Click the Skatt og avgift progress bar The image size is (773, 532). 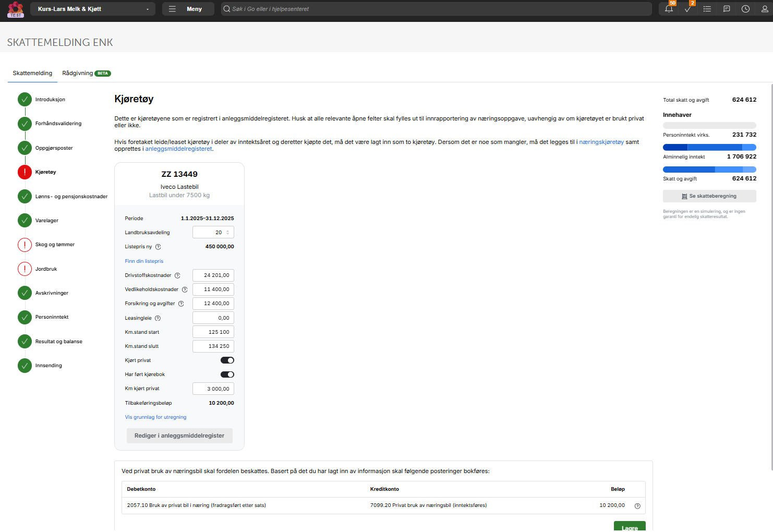click(x=709, y=170)
